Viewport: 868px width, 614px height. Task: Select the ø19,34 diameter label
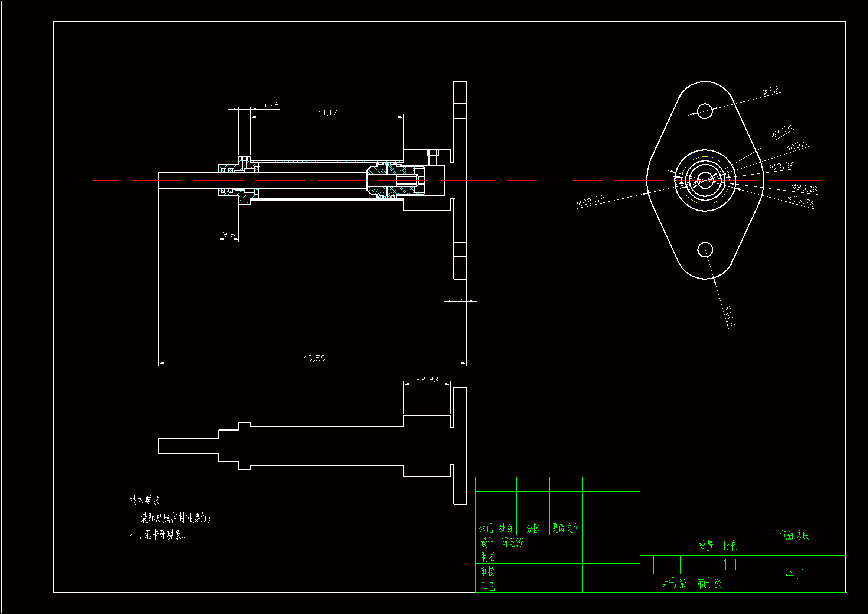pyautogui.click(x=781, y=166)
